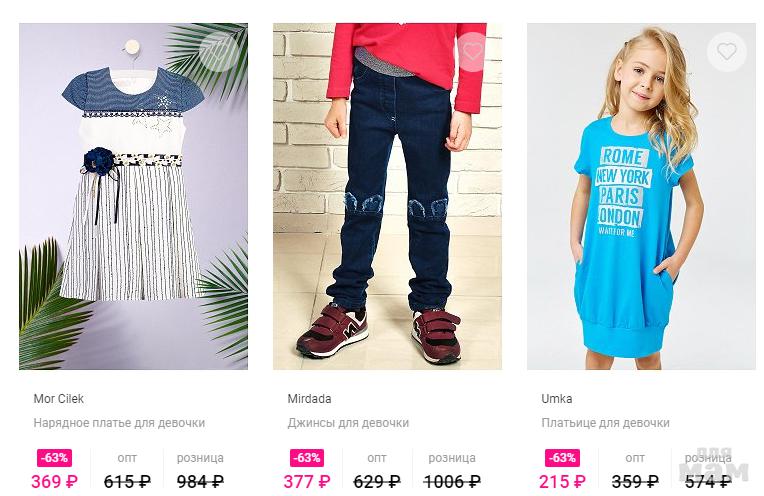
Task: Toggle heart icon on Umka dress photo
Action: pyautogui.click(x=726, y=51)
